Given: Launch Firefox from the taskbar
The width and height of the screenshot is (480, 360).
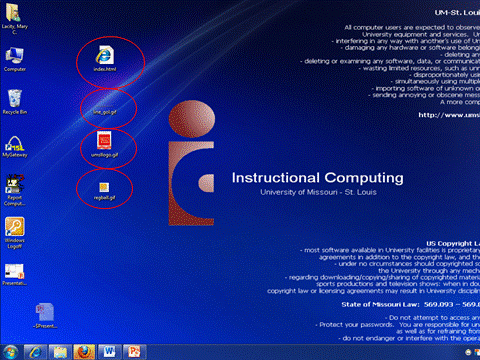Looking at the screenshot, I should (x=85, y=352).
